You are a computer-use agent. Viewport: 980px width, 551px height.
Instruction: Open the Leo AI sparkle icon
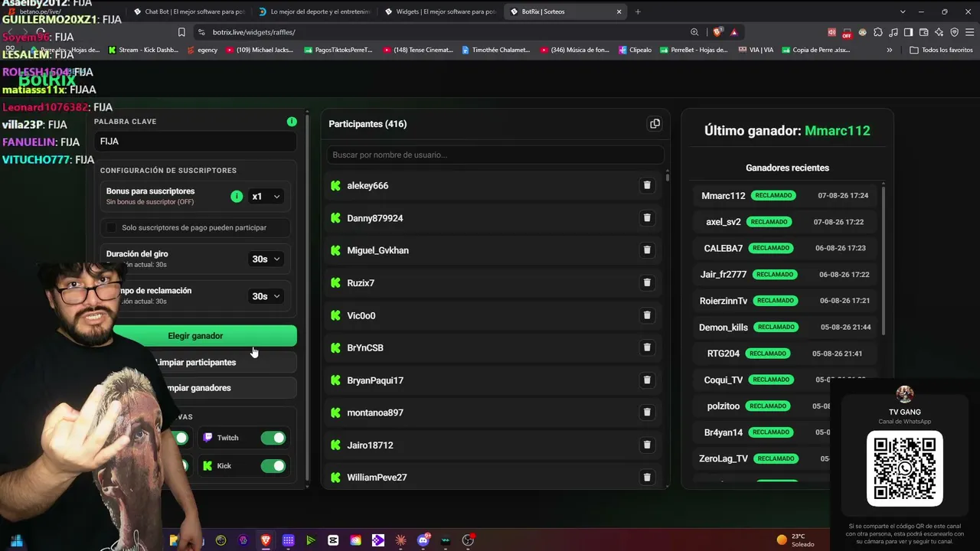click(939, 32)
